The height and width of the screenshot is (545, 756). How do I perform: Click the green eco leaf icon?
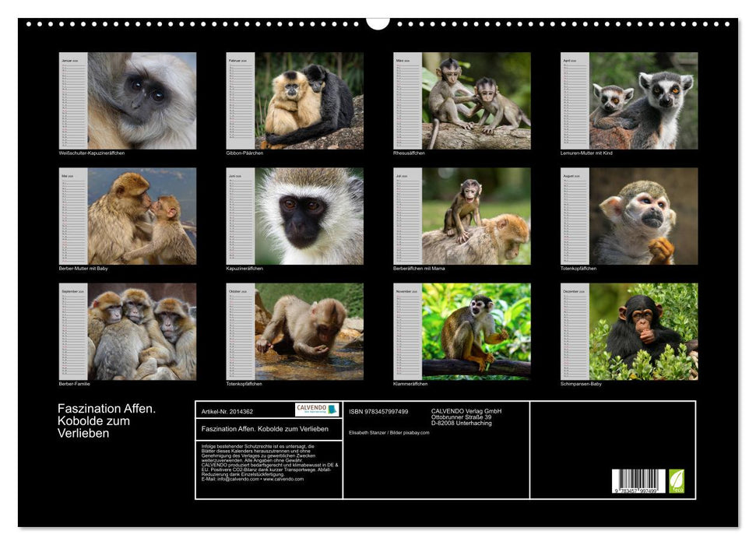pos(677,480)
